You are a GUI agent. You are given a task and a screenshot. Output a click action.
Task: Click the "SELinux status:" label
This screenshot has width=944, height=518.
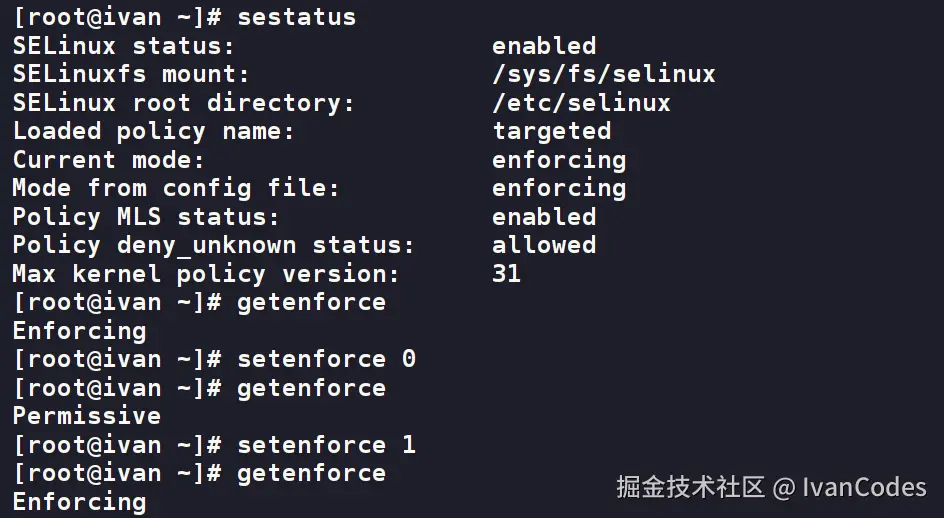(x=123, y=46)
